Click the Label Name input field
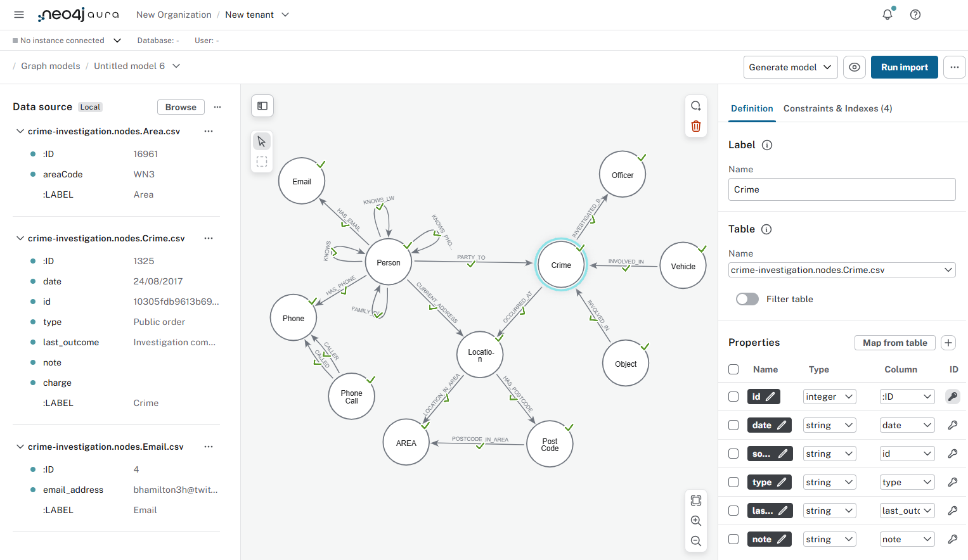 [x=842, y=189]
